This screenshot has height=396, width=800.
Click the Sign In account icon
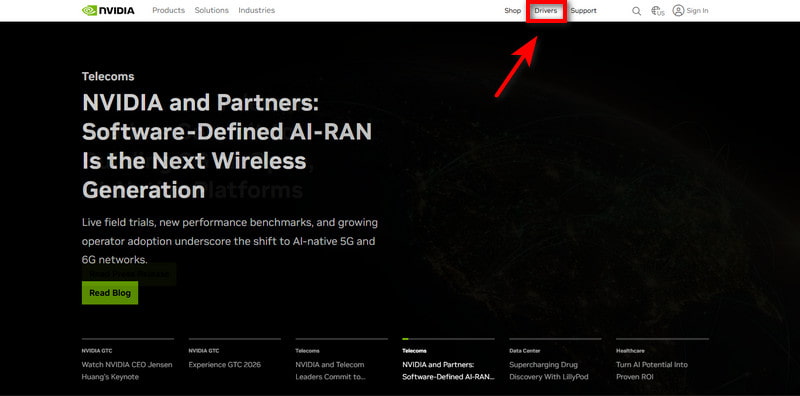pos(678,10)
